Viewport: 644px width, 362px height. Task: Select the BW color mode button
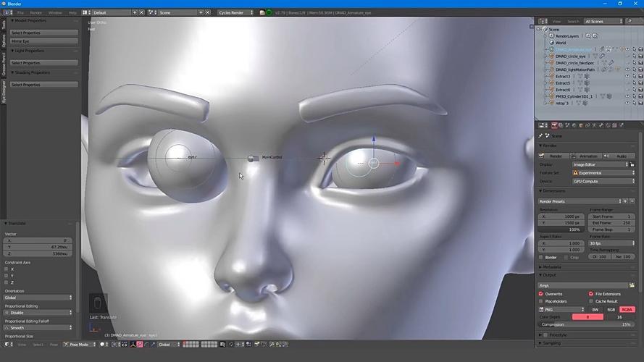click(595, 309)
